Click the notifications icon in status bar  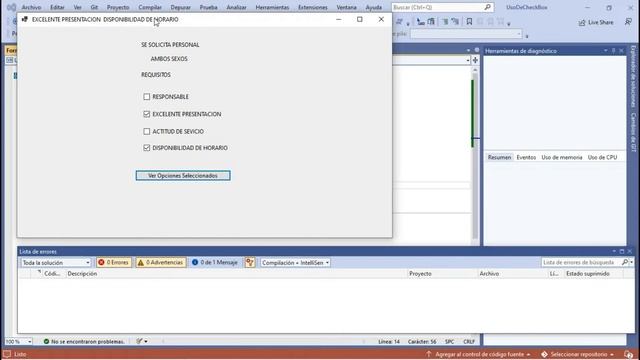tap(628, 354)
